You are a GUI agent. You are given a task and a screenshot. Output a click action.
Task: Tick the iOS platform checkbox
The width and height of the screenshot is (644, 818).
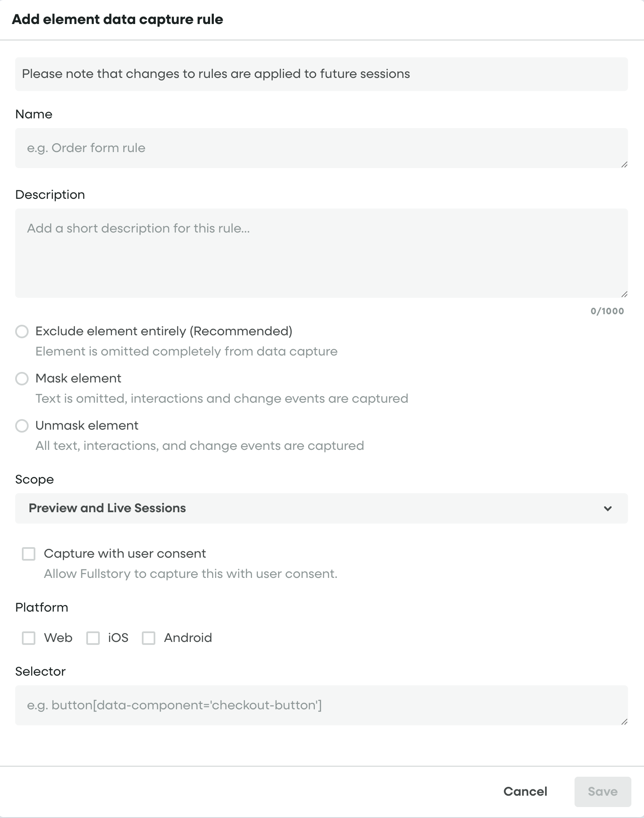pos(93,638)
